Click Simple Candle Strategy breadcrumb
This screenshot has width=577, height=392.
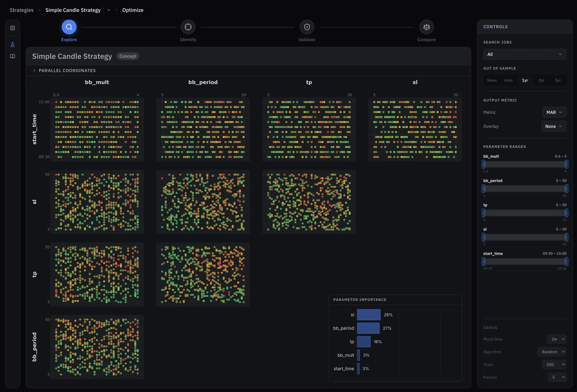(x=73, y=10)
